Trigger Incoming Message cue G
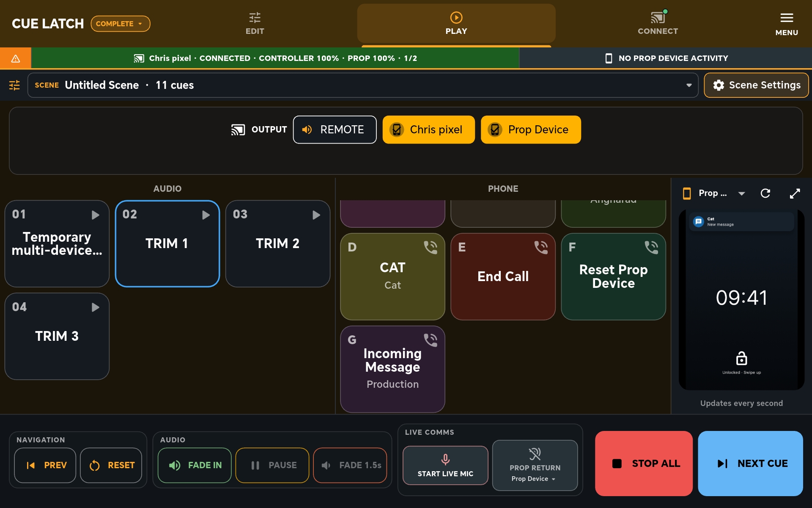Image resolution: width=812 pixels, height=508 pixels. 392,369
